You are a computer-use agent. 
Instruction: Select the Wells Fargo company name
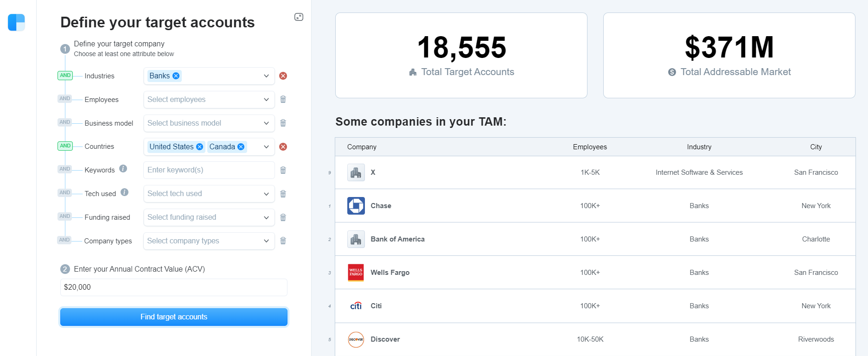pyautogui.click(x=390, y=273)
